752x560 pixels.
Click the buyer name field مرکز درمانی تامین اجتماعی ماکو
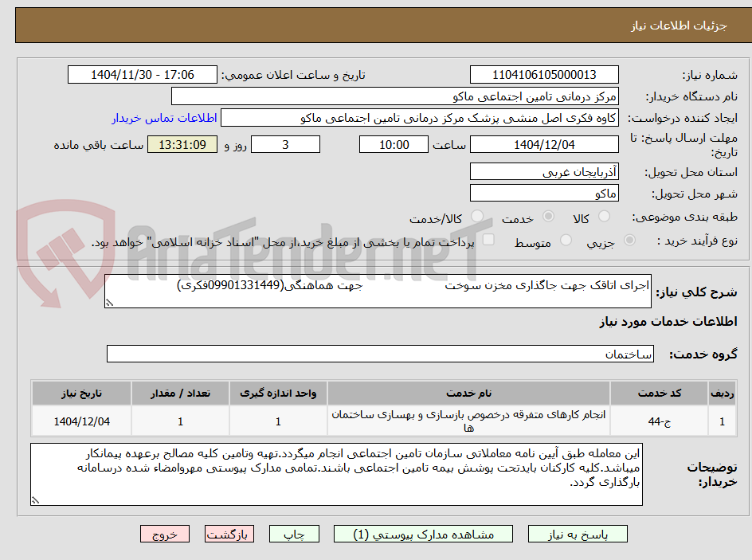click(x=394, y=96)
